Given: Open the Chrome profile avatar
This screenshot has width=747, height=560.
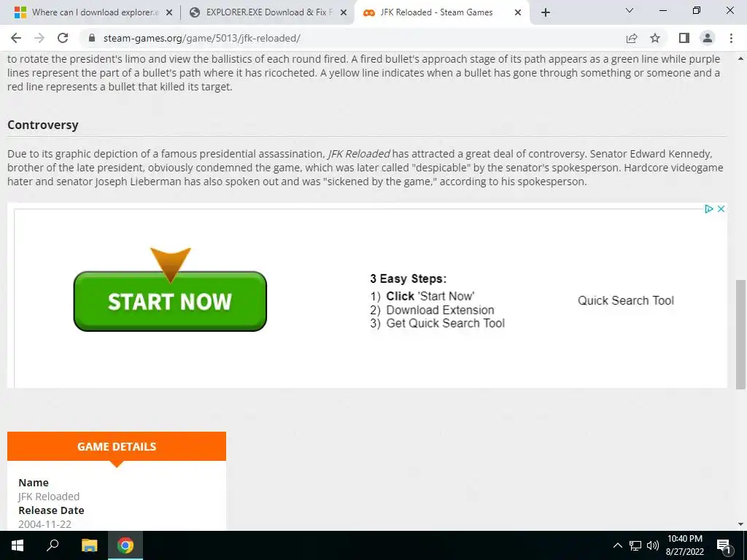Looking at the screenshot, I should (708, 38).
